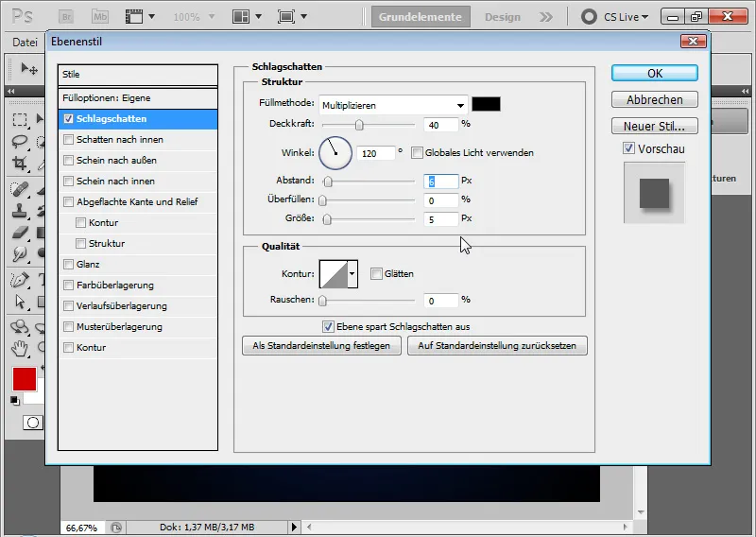
Task: Check Globales Licht verwenden
Action: point(417,153)
